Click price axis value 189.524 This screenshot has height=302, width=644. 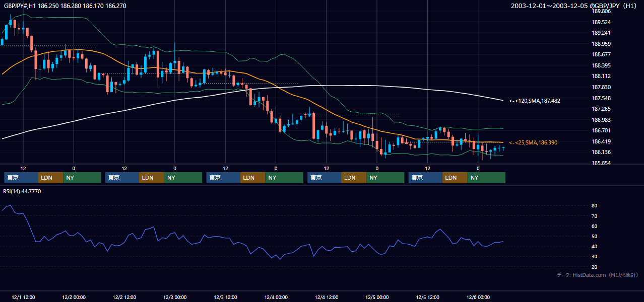click(x=601, y=22)
